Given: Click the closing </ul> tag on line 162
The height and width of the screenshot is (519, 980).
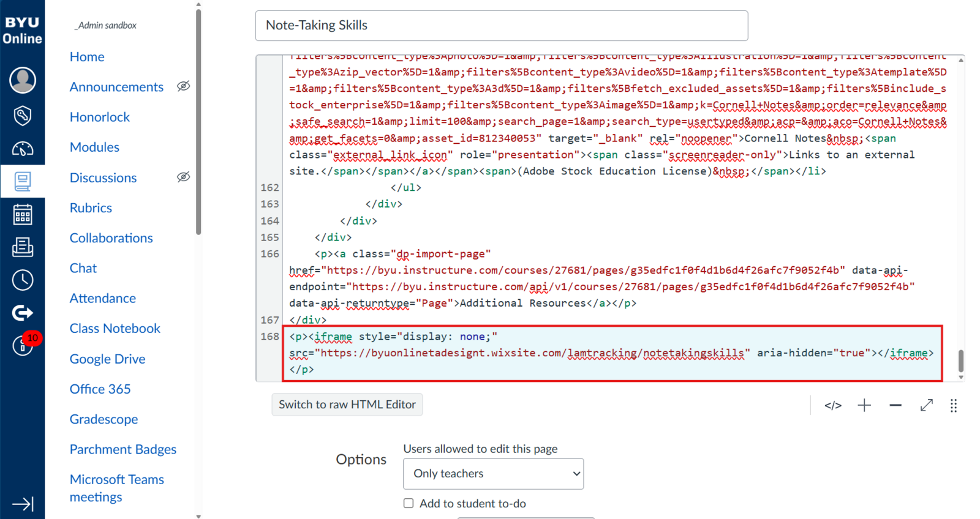Looking at the screenshot, I should [405, 188].
